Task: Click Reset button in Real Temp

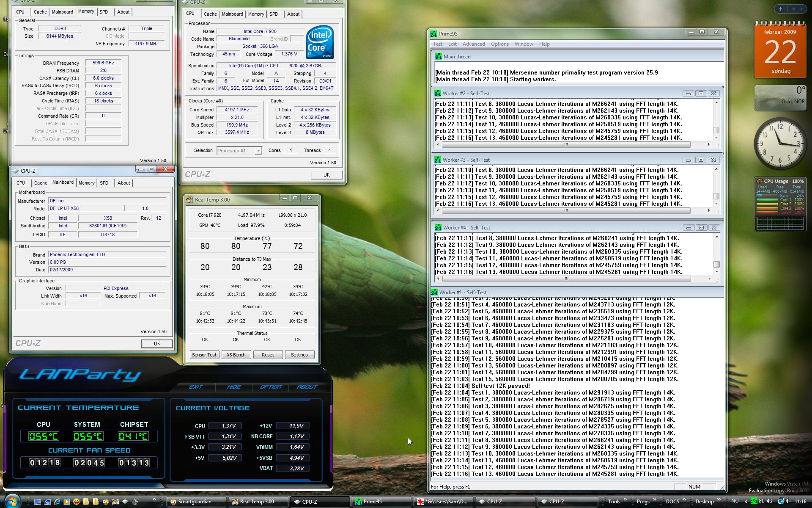Action: (268, 355)
